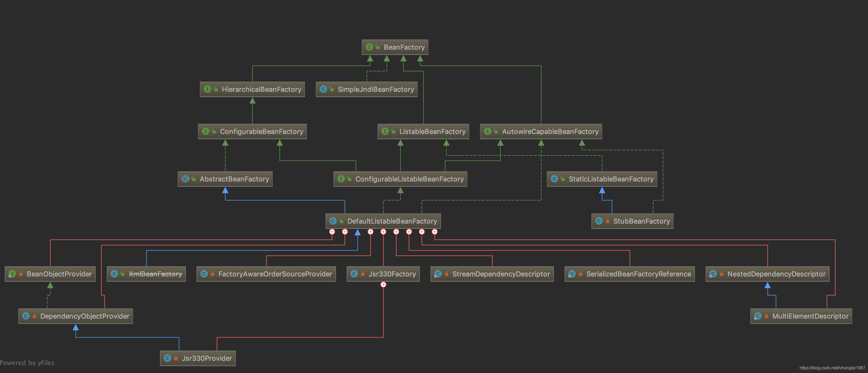Image resolution: width=868 pixels, height=373 pixels.
Task: Select StubBeanFactory node label
Action: point(641,221)
